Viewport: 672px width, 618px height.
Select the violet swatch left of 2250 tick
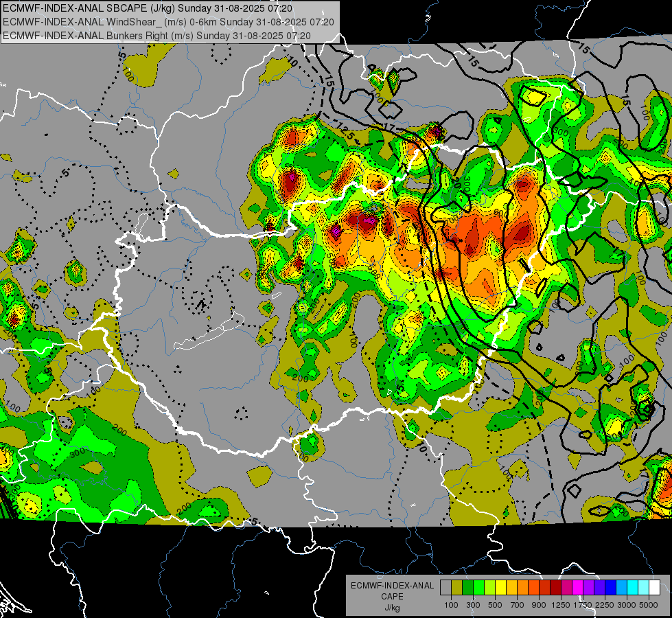[599, 587]
